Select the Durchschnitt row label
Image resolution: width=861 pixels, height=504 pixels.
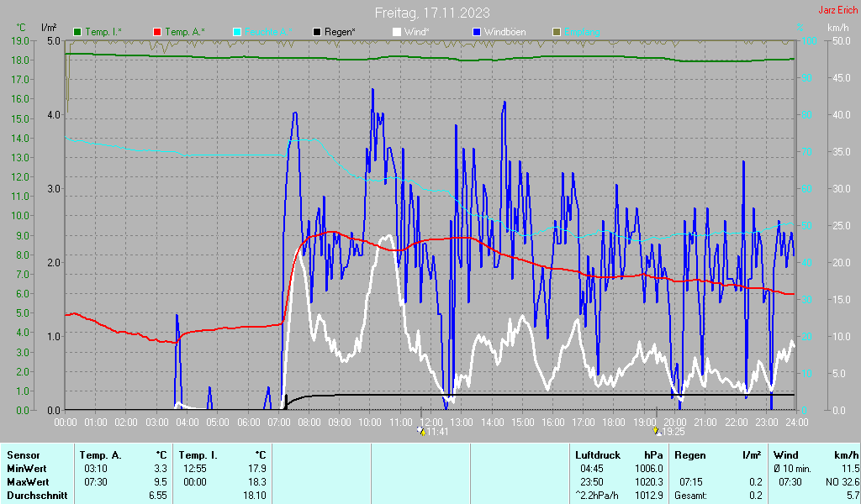tap(34, 496)
